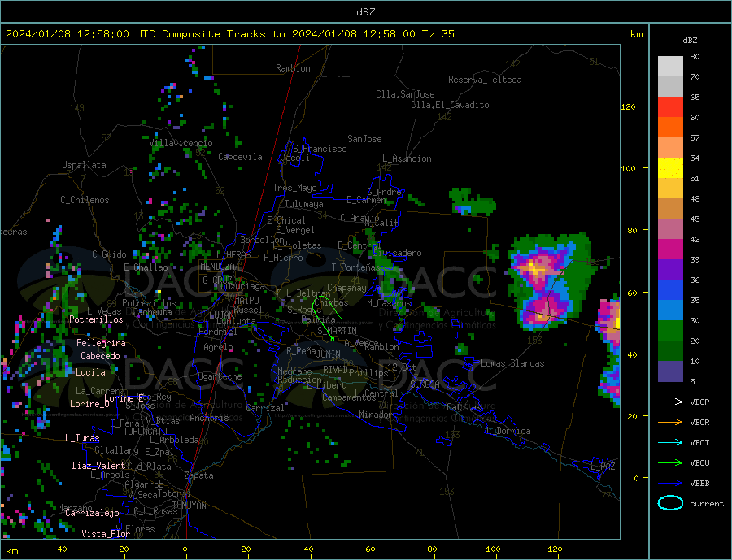Click the 'Tz 35' header value
This screenshot has height=560, width=732.
438,34
